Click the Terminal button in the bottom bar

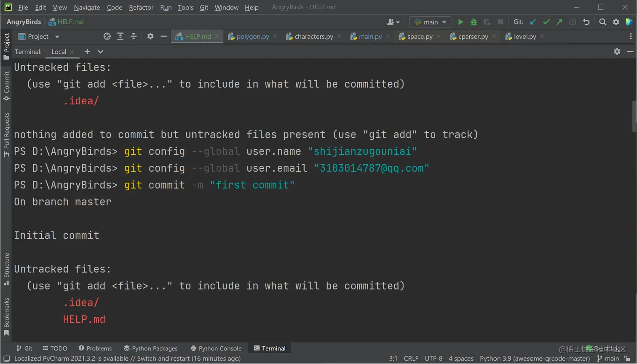coord(270,348)
